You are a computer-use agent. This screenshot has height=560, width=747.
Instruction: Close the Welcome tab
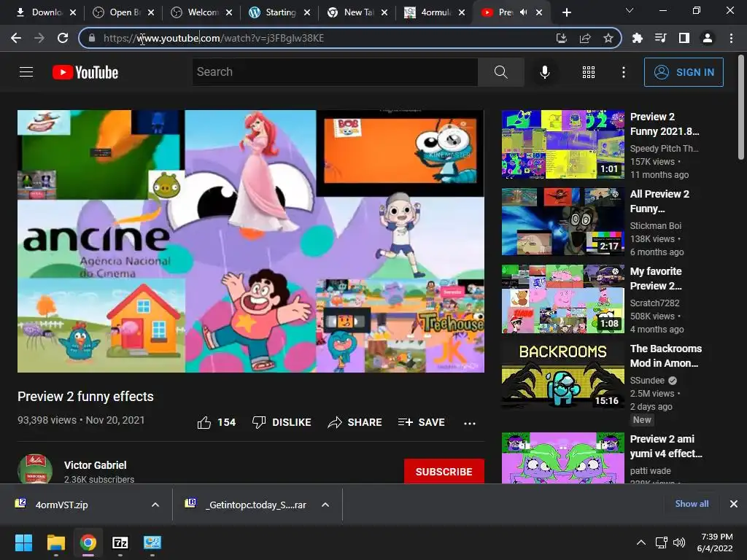[x=228, y=12]
